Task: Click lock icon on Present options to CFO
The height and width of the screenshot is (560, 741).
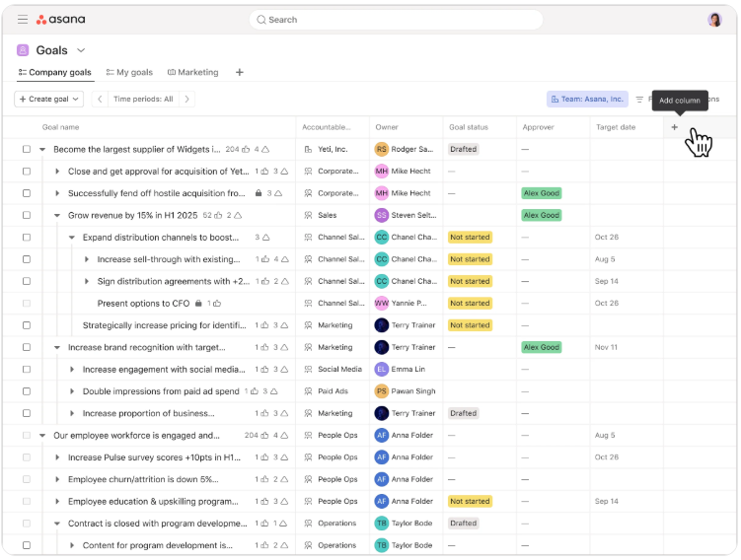Action: (198, 303)
